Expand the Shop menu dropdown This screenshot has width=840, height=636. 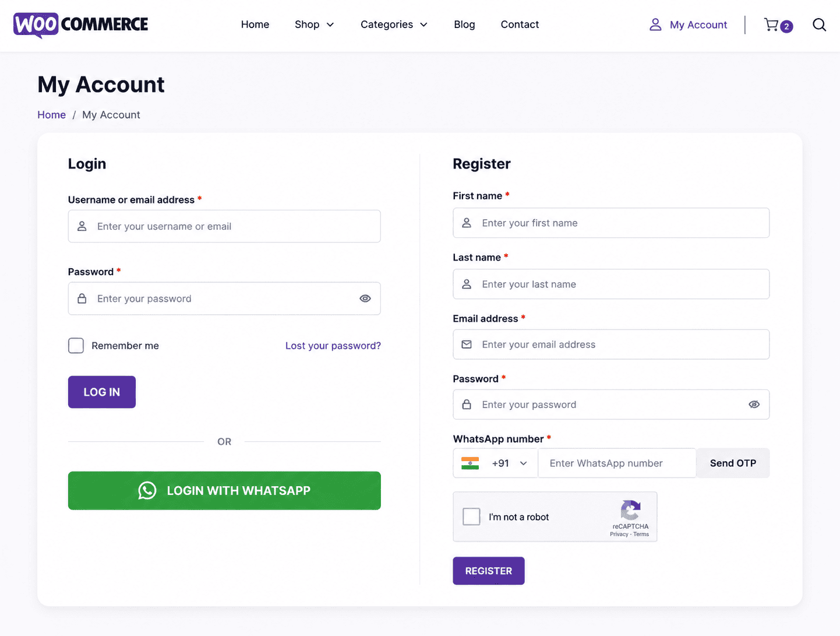click(x=315, y=24)
